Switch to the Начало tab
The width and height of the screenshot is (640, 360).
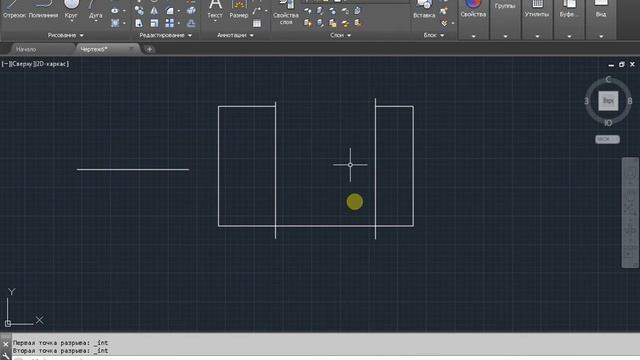[x=26, y=49]
